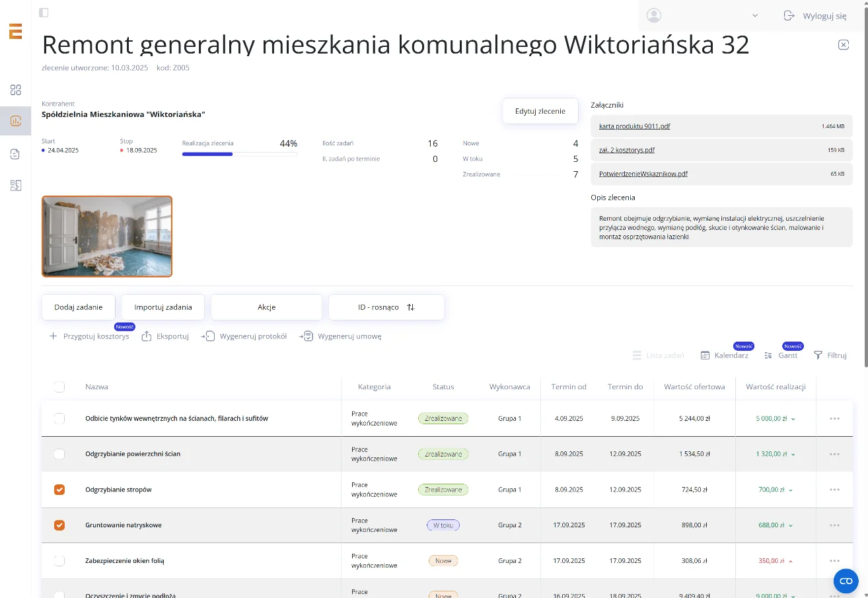The width and height of the screenshot is (868, 598).
Task: Uncheck the Gruntowanie natryskowe checkbox
Action: tap(59, 525)
